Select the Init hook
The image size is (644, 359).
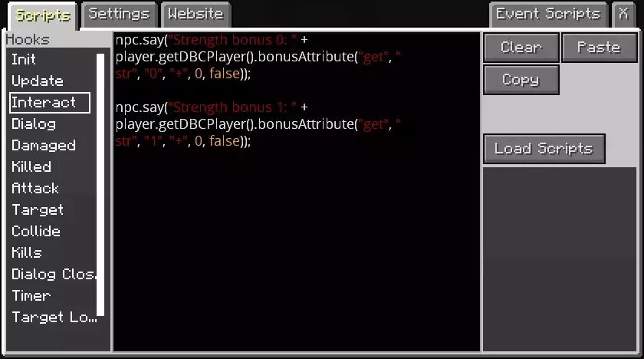(24, 60)
